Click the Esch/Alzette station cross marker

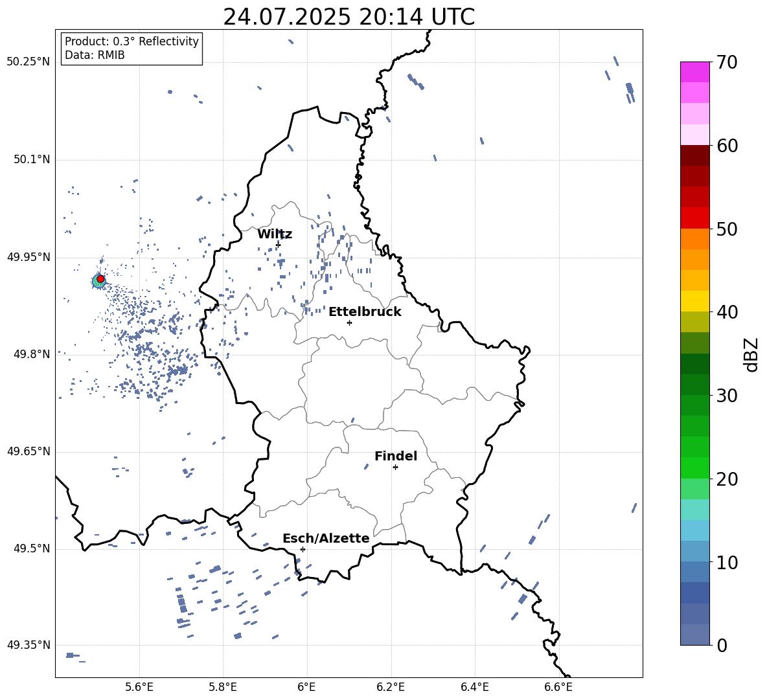pyautogui.click(x=303, y=549)
